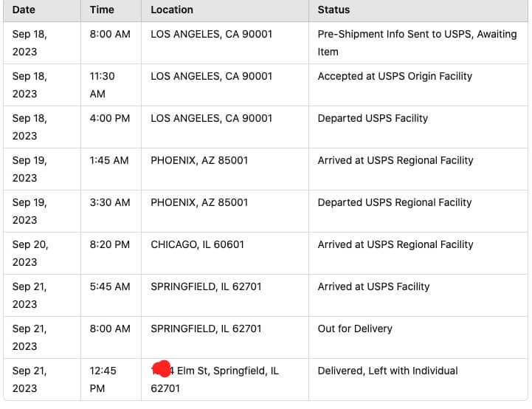This screenshot has width=532, height=409.
Task: Click "Accepted at USPS Origin Facility" status
Action: coord(395,76)
